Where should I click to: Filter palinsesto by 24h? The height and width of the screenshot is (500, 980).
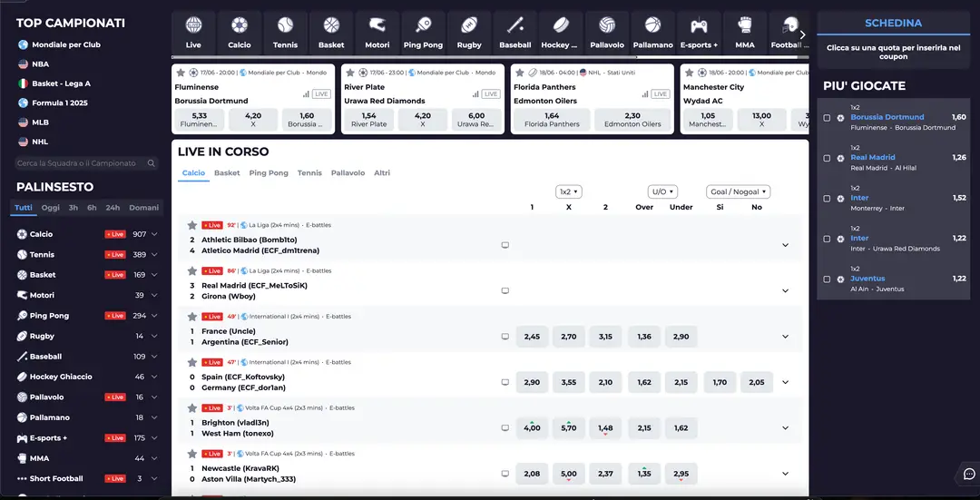coord(113,208)
